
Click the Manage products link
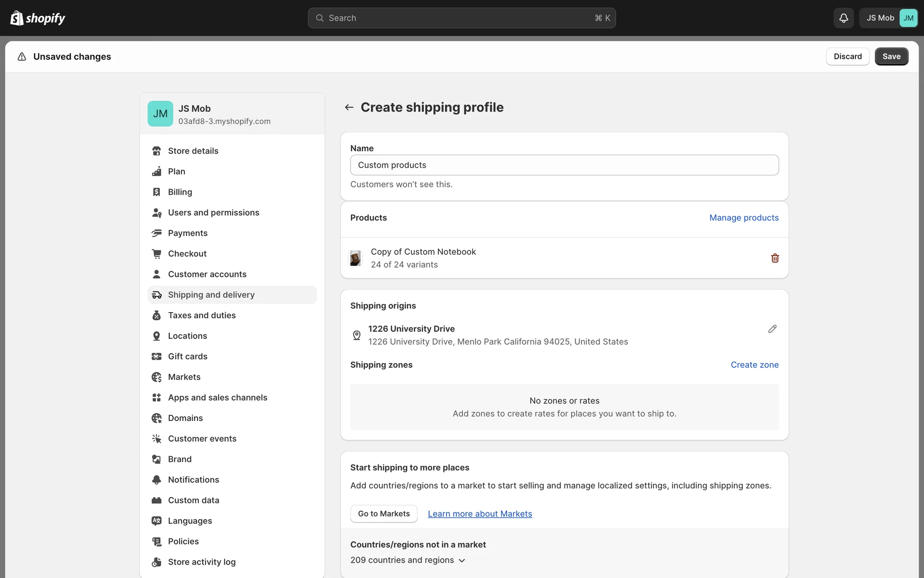pos(744,218)
